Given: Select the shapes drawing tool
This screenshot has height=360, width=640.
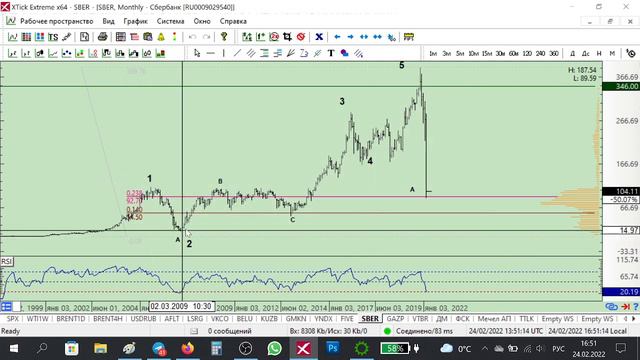Looking at the screenshot, I should (344, 53).
